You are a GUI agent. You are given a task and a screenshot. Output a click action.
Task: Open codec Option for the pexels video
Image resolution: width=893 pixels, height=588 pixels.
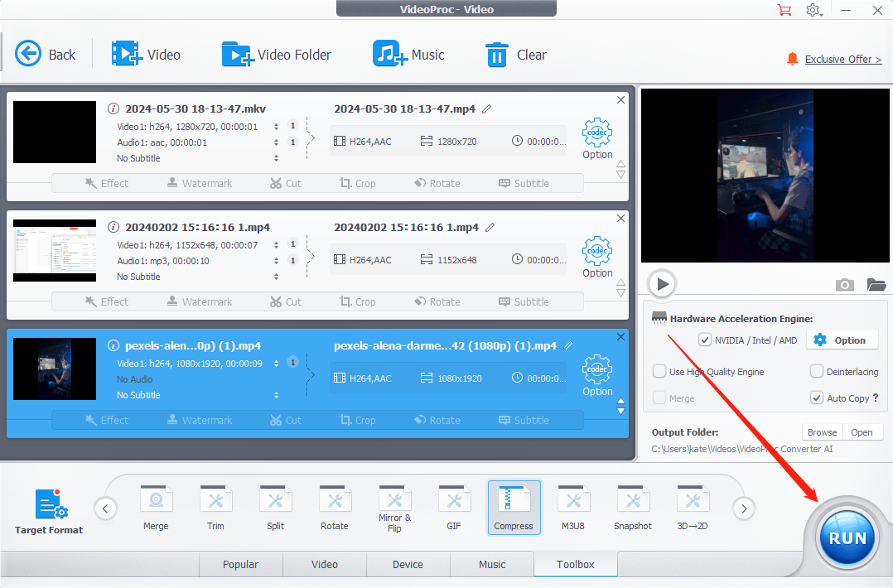(597, 376)
